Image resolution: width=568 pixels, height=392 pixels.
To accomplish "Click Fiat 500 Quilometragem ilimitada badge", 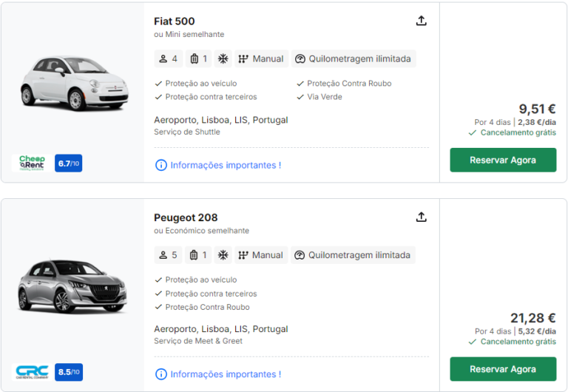I will [354, 58].
